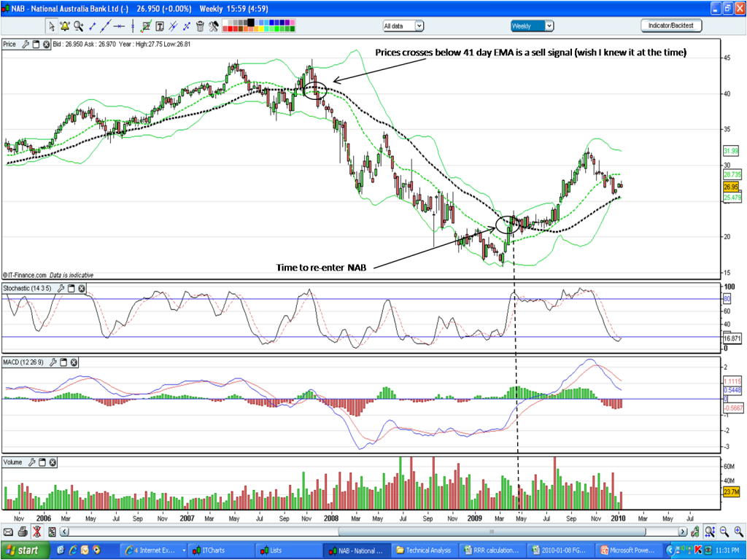
Task: Zoom out with minus magnifier
Action: (x=724, y=532)
